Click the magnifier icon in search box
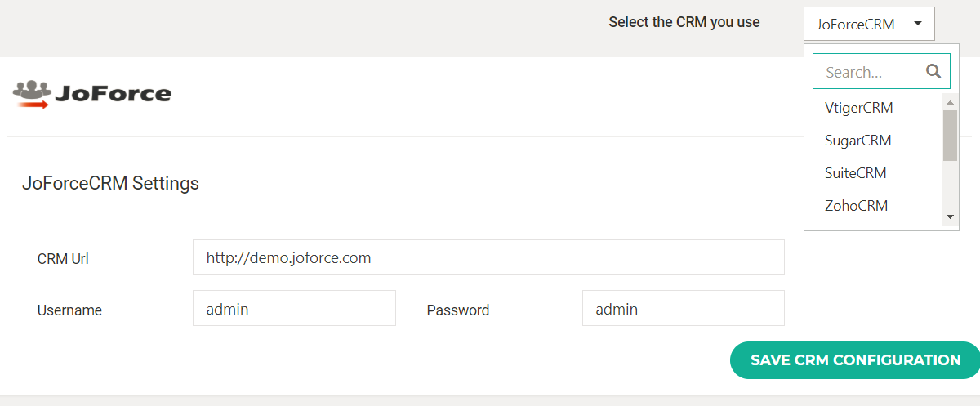 [933, 71]
